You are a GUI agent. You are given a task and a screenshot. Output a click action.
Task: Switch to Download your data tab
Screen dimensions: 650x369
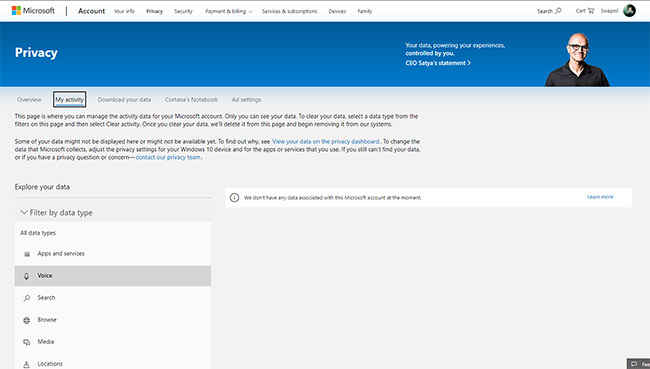tap(124, 100)
